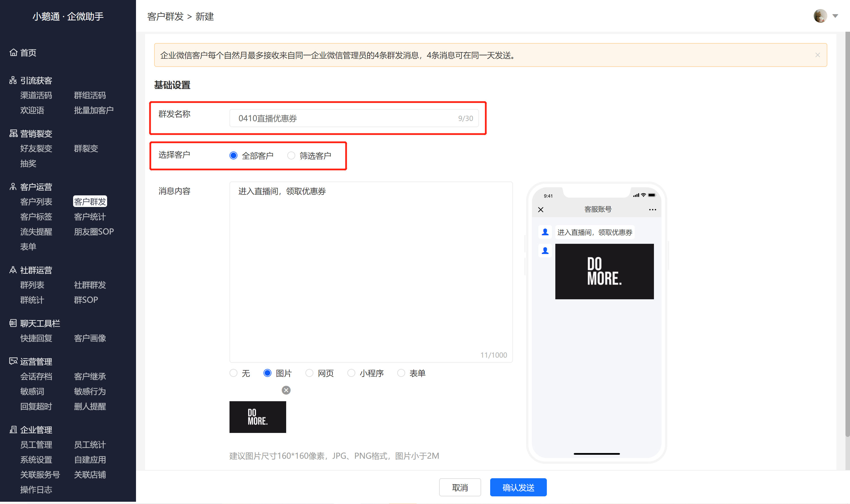
Task: Open 员工管理 in the sidebar
Action: click(36, 445)
